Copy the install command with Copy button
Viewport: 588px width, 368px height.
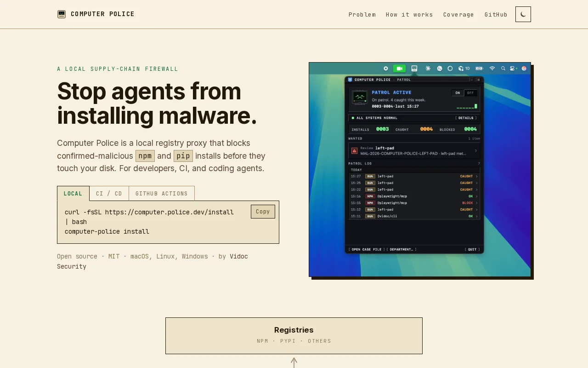tap(263, 212)
